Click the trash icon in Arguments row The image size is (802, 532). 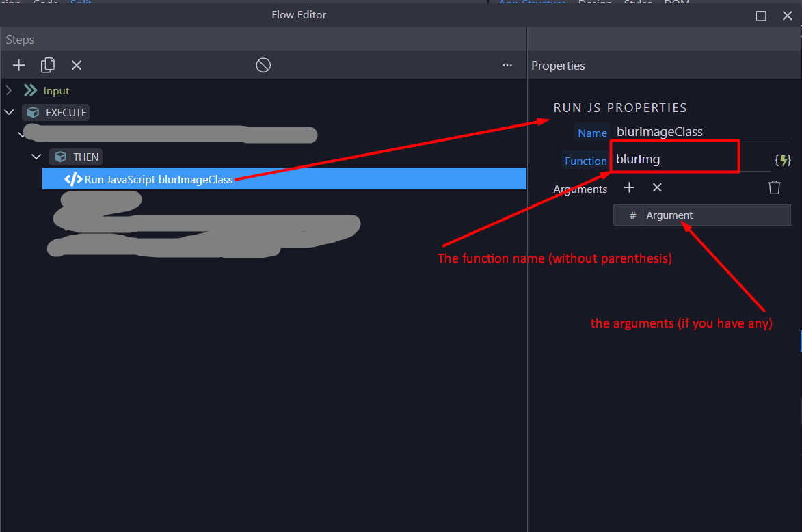[774, 187]
